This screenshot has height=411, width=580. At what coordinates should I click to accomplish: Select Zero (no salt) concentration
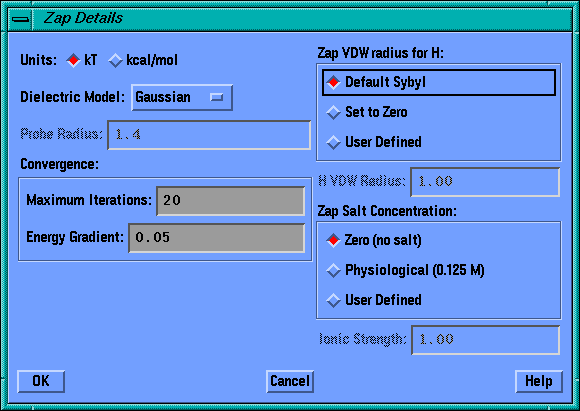pyautogui.click(x=374, y=240)
